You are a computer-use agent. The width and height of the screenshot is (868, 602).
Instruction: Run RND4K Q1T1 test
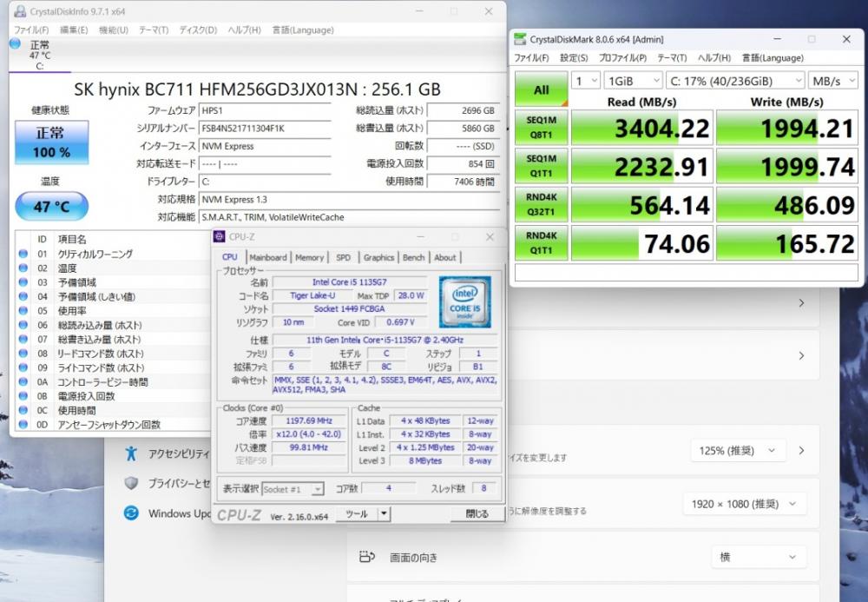(542, 242)
